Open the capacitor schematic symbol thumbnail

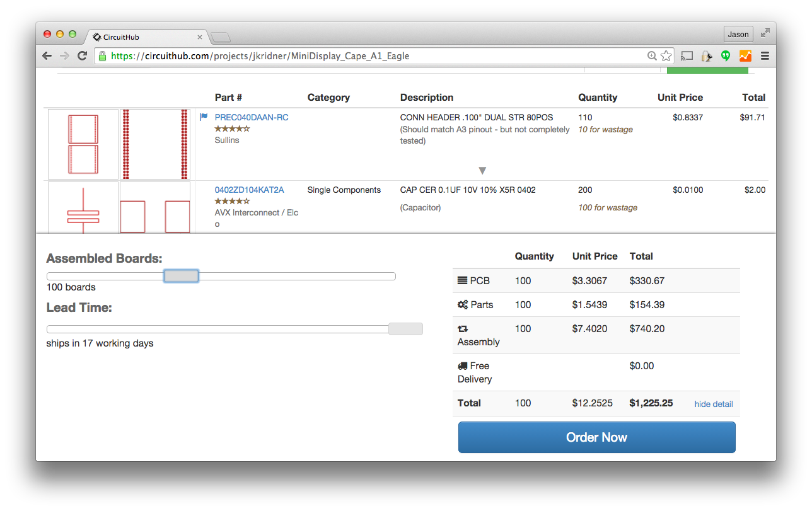tap(83, 208)
